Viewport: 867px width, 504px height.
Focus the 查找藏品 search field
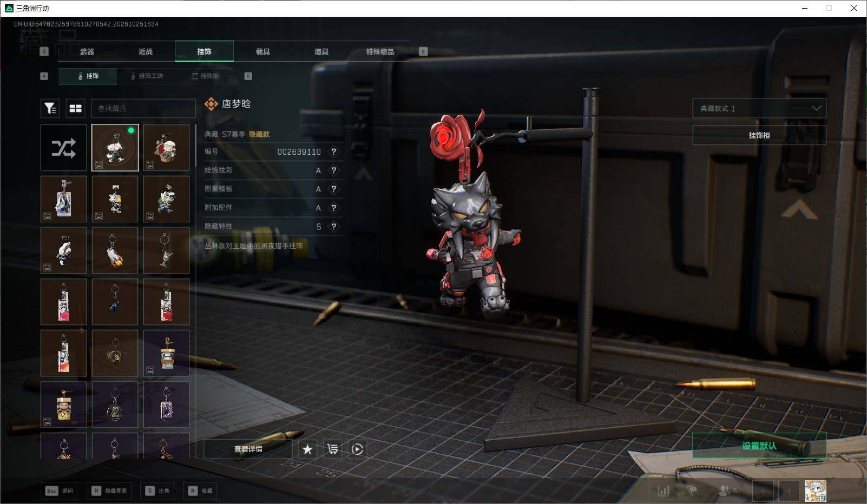point(143,109)
